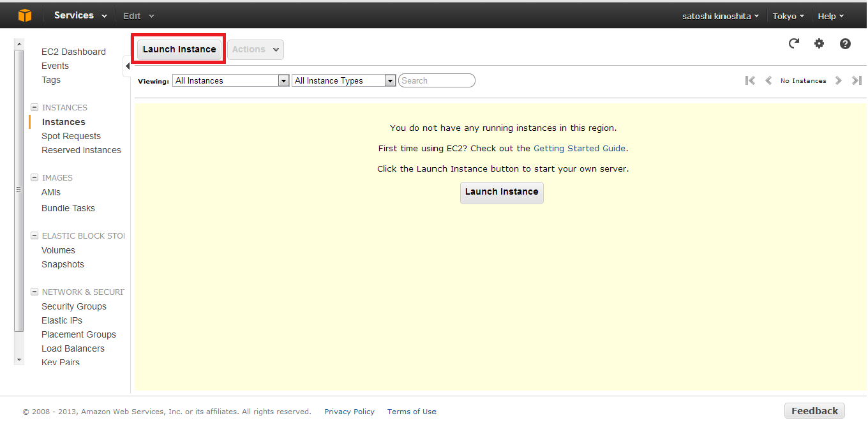Open Reserved Instances in the sidebar
Viewport: 868px width, 448px height.
tap(81, 150)
